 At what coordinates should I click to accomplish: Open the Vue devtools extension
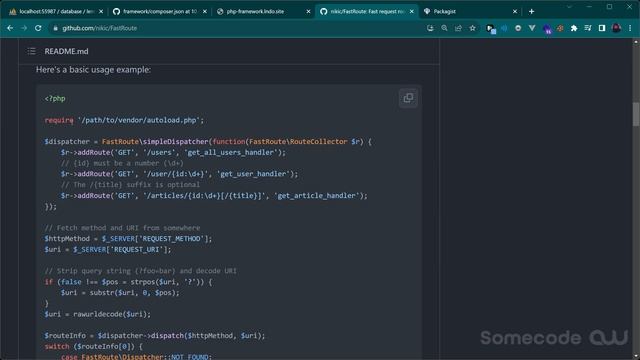532,28
